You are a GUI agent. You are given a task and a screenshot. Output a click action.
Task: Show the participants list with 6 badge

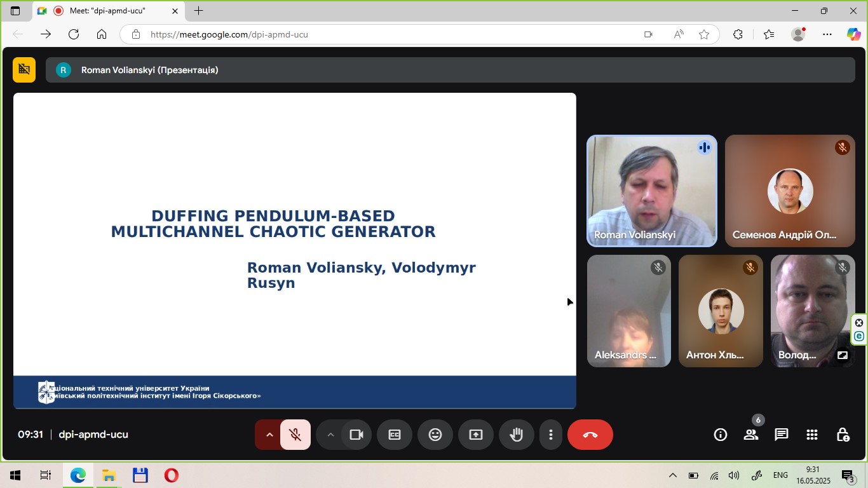tap(751, 435)
